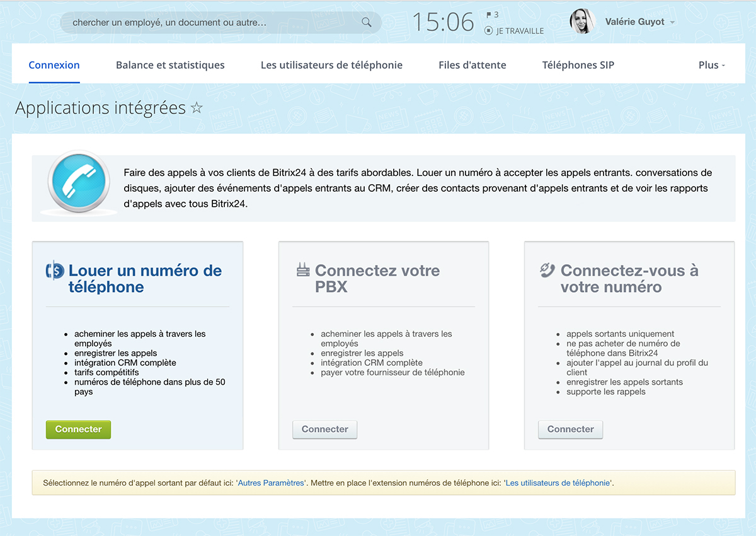The image size is (756, 536).
Task: Open Les utilisateurs de téléphonie tab
Action: click(x=331, y=65)
